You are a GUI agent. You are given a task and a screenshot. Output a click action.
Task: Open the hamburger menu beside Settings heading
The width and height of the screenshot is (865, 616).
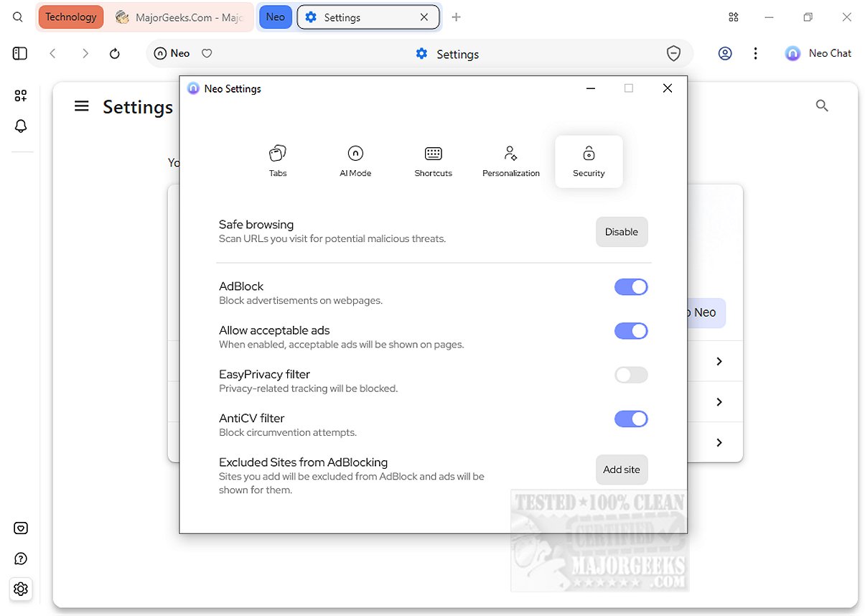click(82, 106)
